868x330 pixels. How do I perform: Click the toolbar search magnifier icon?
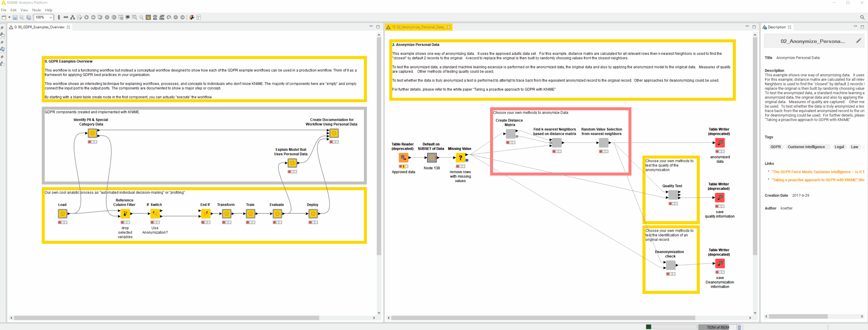pyautogui.click(x=862, y=17)
